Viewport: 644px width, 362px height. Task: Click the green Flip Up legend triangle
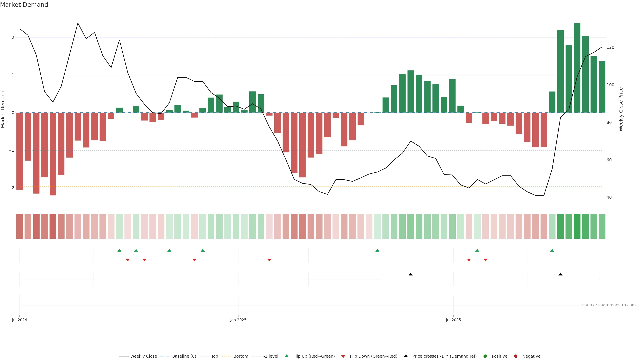[286, 356]
